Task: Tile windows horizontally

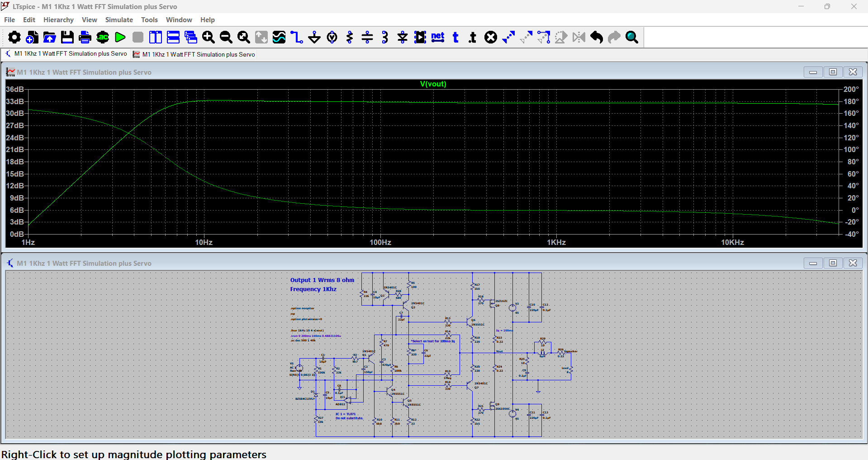Action: point(173,37)
